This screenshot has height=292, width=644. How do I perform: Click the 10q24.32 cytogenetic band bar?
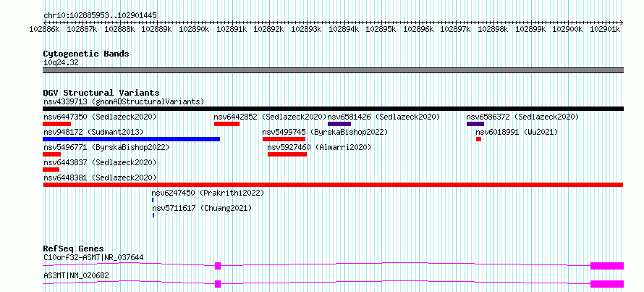tap(333, 70)
